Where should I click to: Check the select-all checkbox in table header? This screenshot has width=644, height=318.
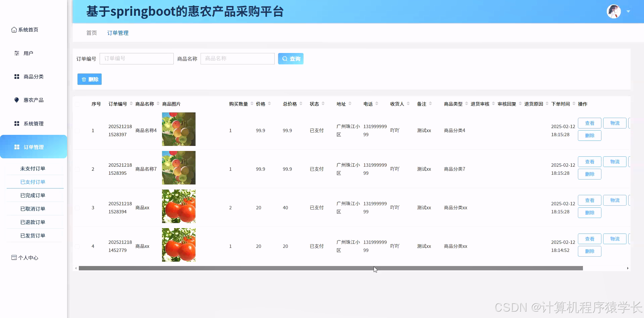pos(77,104)
